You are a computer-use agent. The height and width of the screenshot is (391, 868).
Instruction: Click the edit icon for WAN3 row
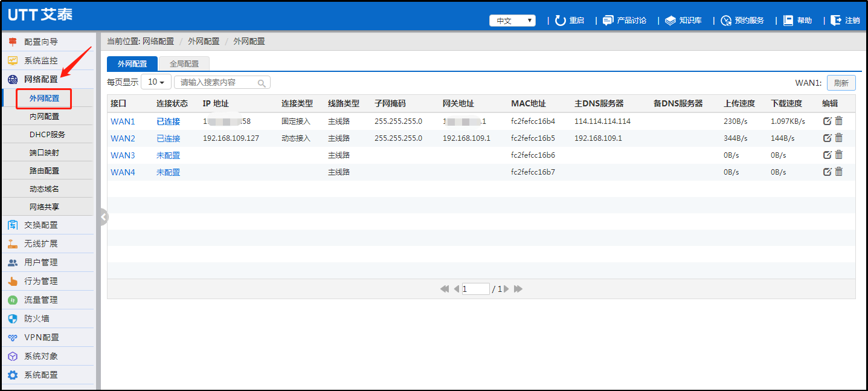(x=828, y=155)
